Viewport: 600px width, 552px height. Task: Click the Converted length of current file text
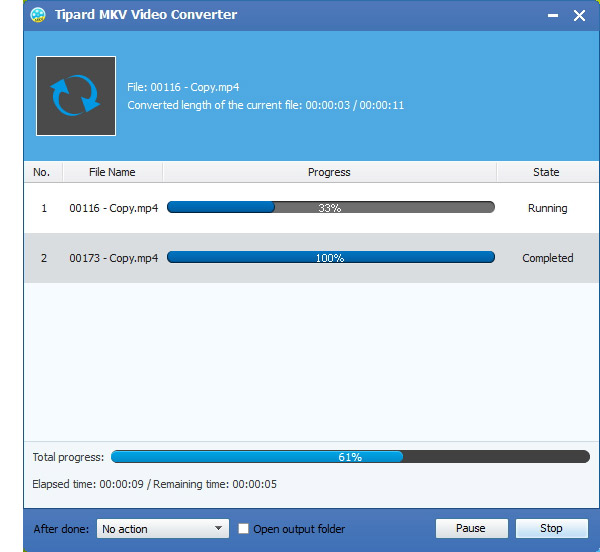(x=266, y=105)
